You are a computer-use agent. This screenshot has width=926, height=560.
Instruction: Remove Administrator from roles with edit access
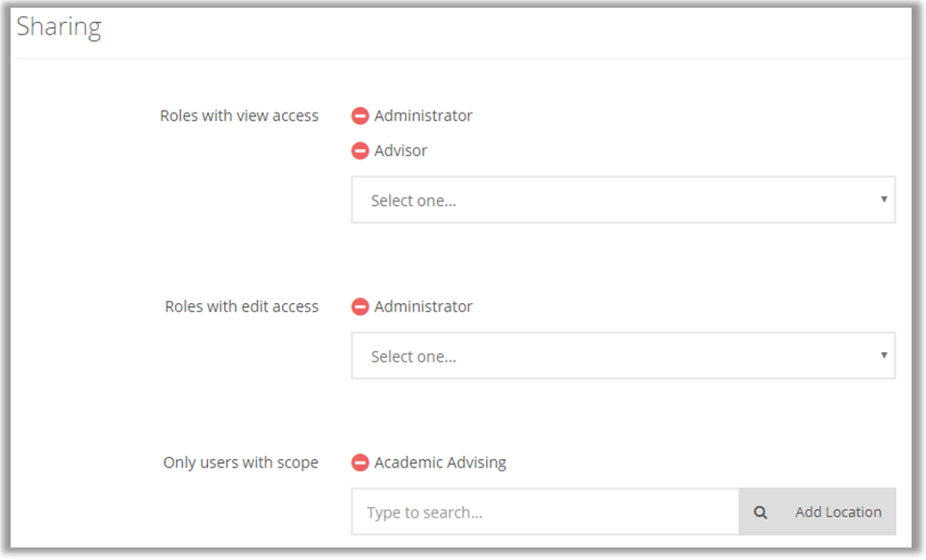click(360, 307)
